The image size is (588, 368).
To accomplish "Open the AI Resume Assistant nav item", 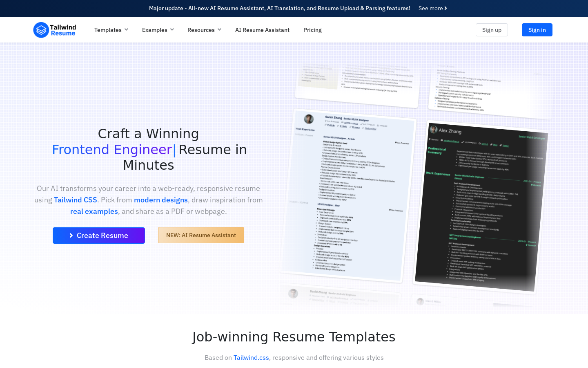I will point(262,30).
